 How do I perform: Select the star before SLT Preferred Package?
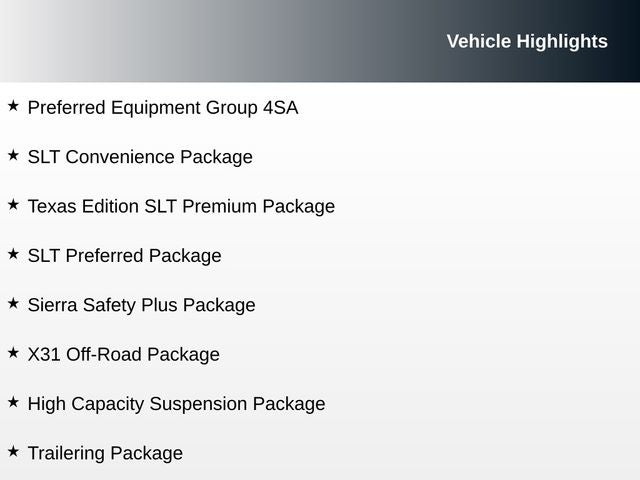(13, 254)
